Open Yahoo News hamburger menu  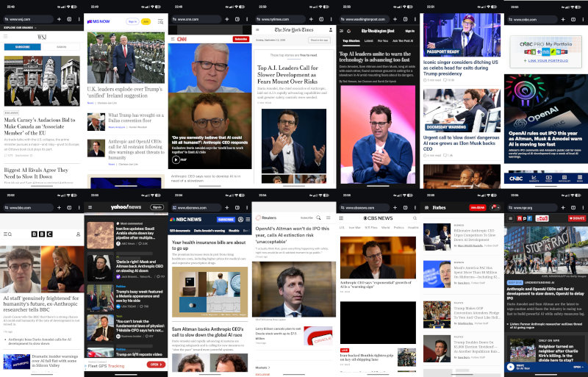[x=90, y=207]
